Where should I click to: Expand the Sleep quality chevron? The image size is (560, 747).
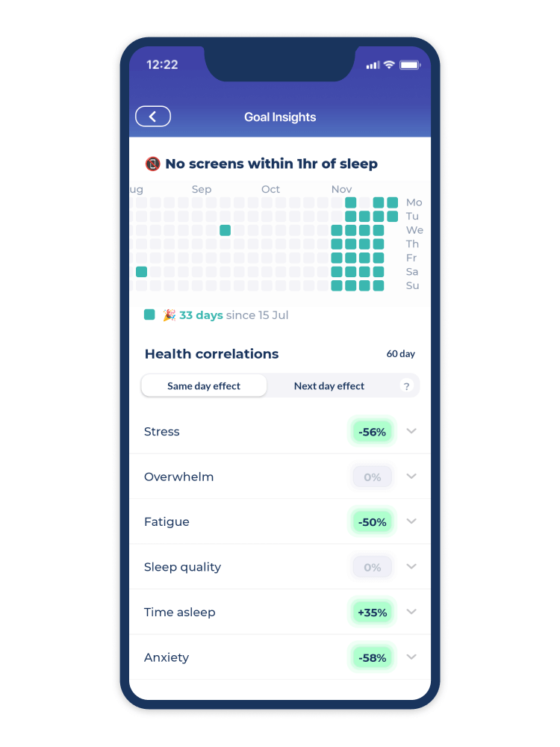pyautogui.click(x=411, y=566)
